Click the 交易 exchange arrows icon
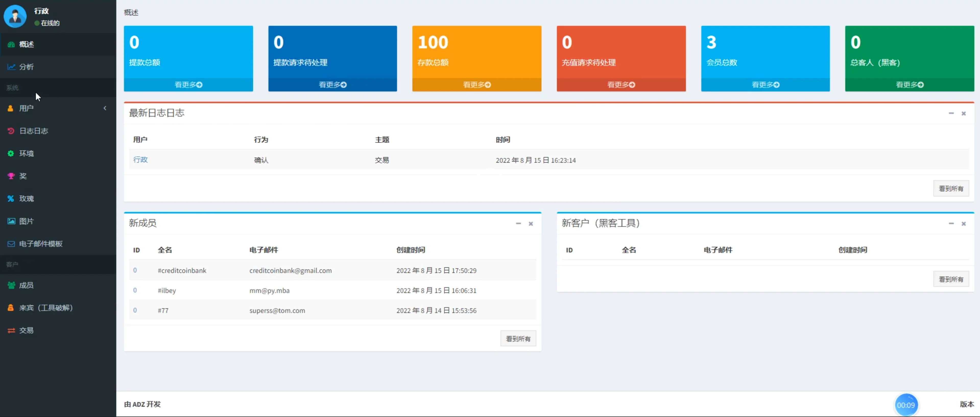Image resolution: width=980 pixels, height=417 pixels. coord(11,331)
